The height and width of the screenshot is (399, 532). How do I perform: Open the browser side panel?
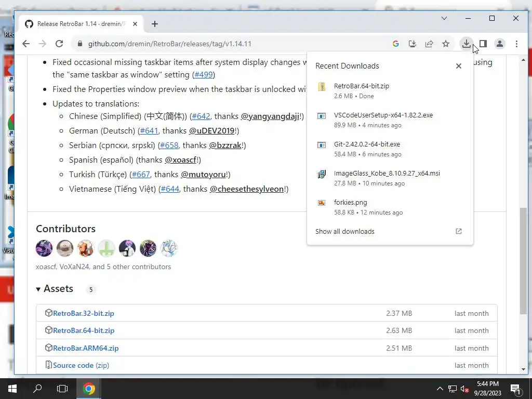pos(483,44)
